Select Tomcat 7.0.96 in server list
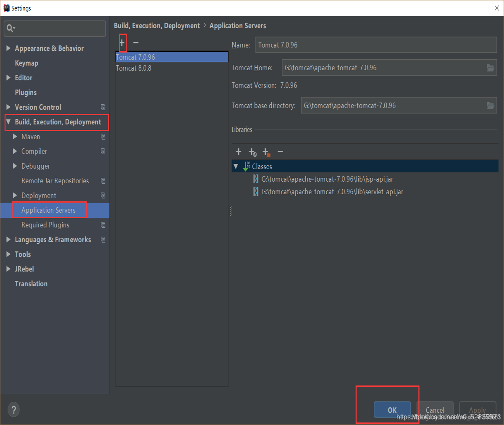504x425 pixels. (172, 57)
